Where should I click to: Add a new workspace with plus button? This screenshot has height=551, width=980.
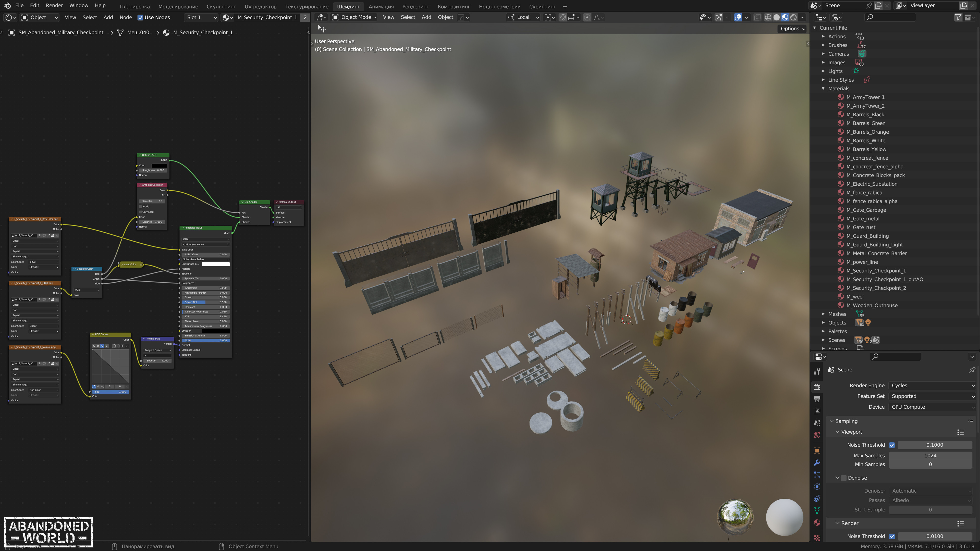coord(565,6)
